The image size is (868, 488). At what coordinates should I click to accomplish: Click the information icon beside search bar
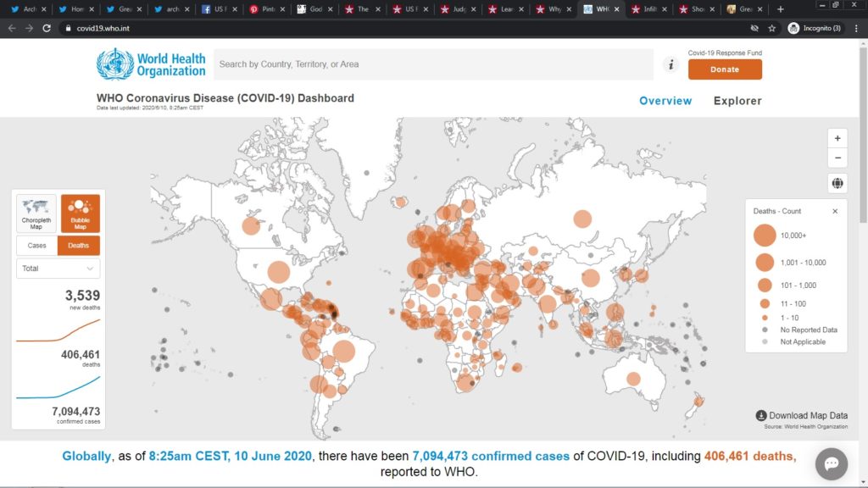(x=670, y=64)
